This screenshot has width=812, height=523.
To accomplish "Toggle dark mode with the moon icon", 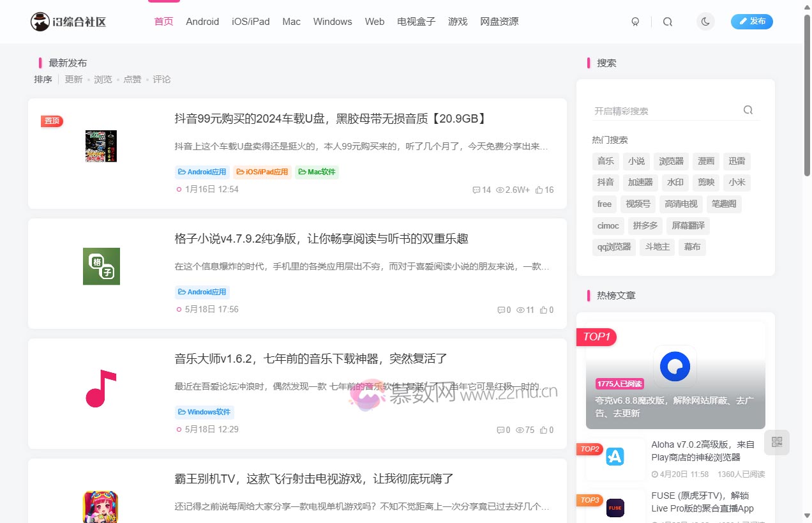I will pyautogui.click(x=705, y=21).
